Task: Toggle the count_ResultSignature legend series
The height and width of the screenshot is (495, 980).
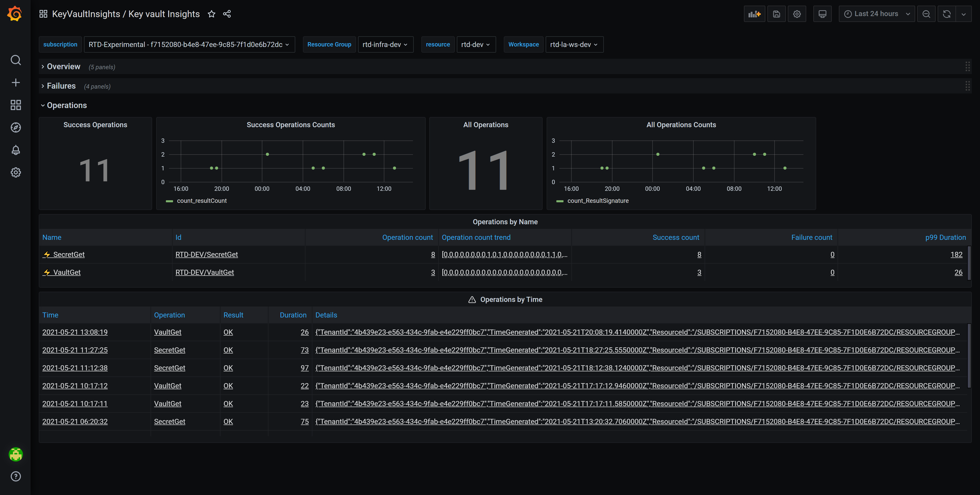Action: pyautogui.click(x=598, y=201)
